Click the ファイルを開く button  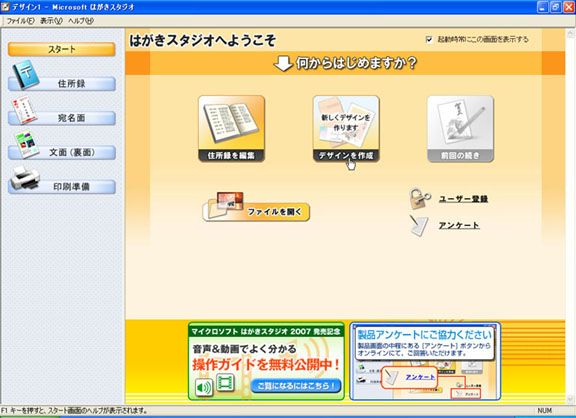pos(256,212)
